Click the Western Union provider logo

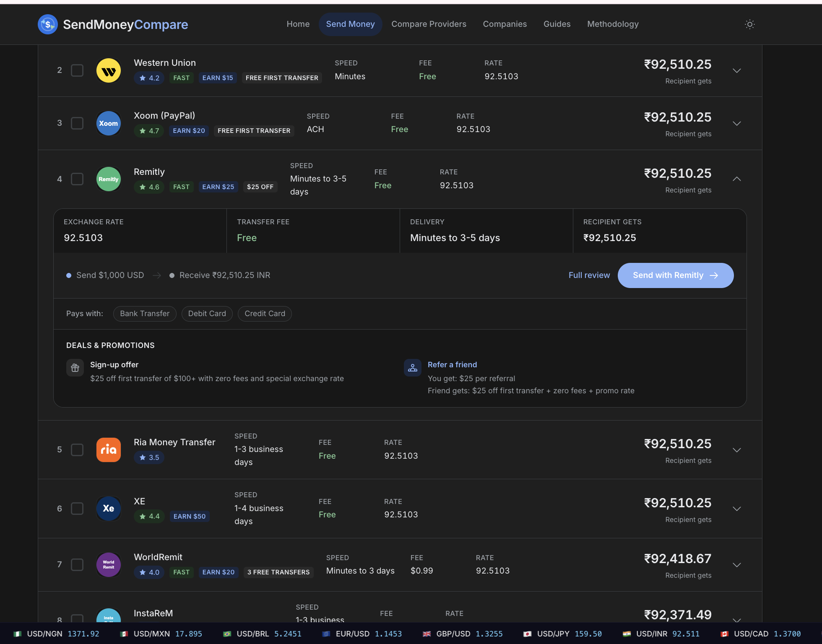pos(108,70)
